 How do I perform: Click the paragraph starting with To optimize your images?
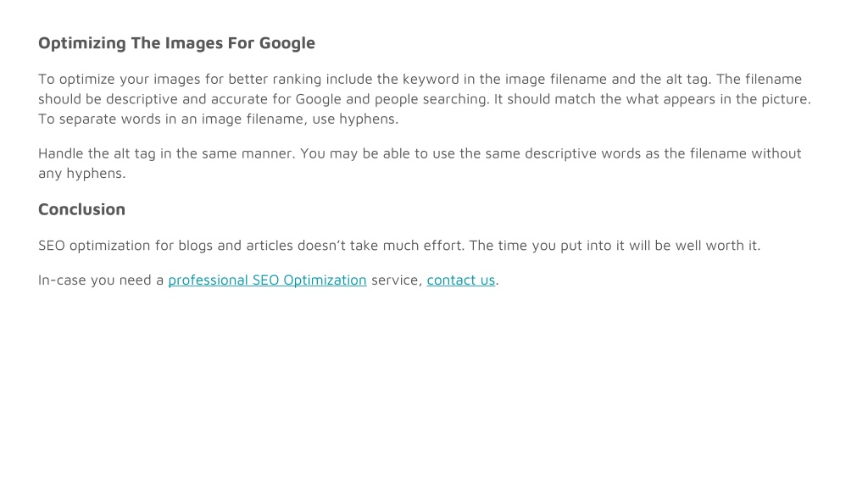point(425,99)
